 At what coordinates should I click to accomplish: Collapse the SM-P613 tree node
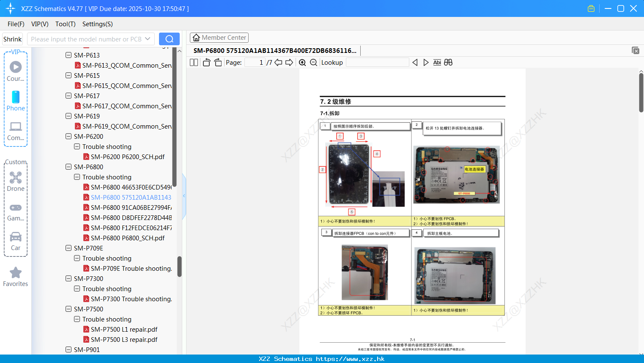pos(69,55)
